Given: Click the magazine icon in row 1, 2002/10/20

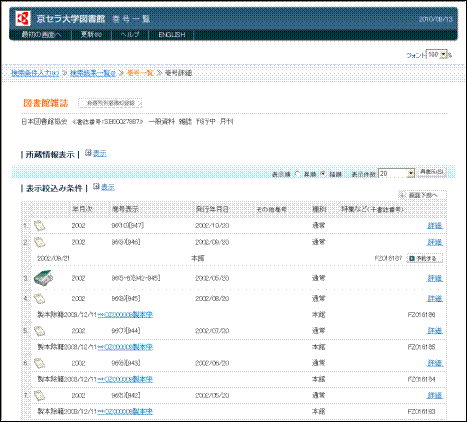Looking at the screenshot, I should (40, 226).
